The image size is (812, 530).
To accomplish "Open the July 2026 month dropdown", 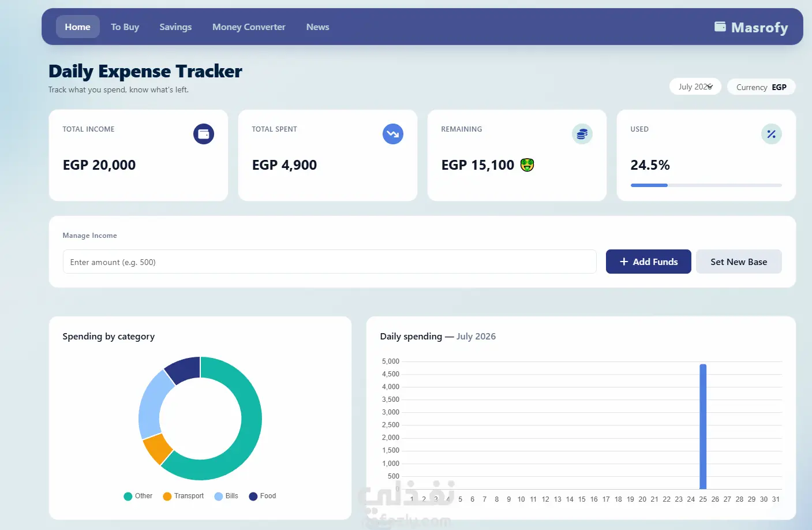I will click(x=695, y=87).
